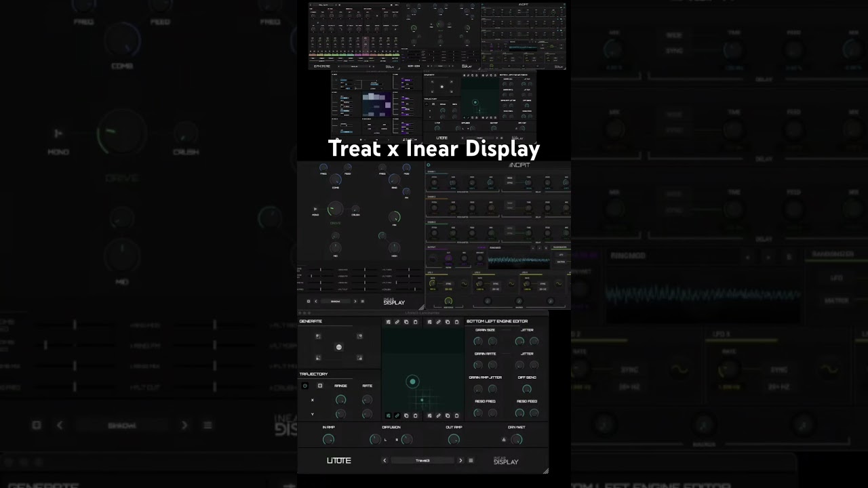Click top-left engine randomize icon in Litote

389,322
